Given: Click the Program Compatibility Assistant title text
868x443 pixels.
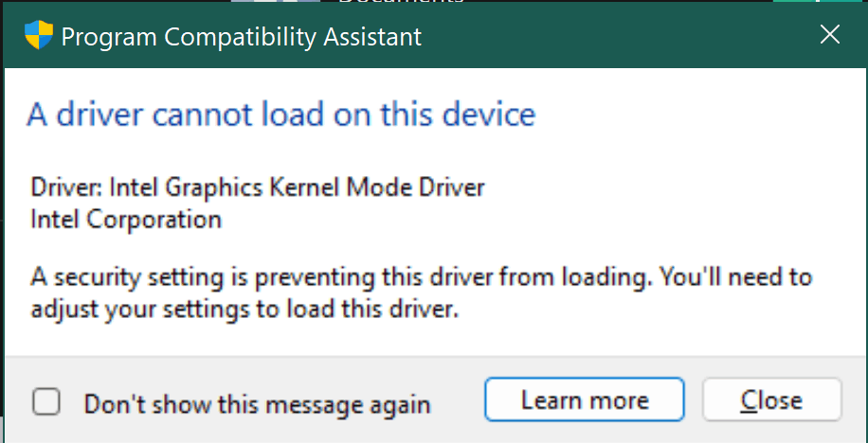Looking at the screenshot, I should click(x=242, y=37).
